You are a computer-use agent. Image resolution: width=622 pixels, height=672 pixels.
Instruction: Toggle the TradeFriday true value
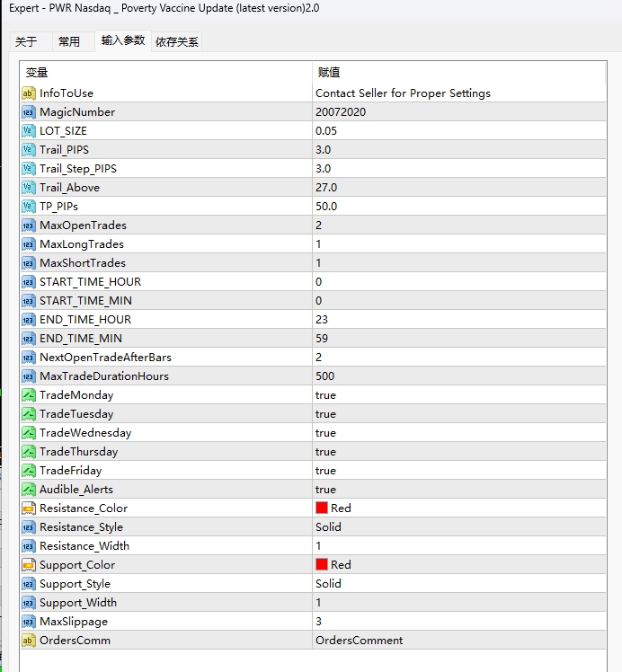(325, 471)
